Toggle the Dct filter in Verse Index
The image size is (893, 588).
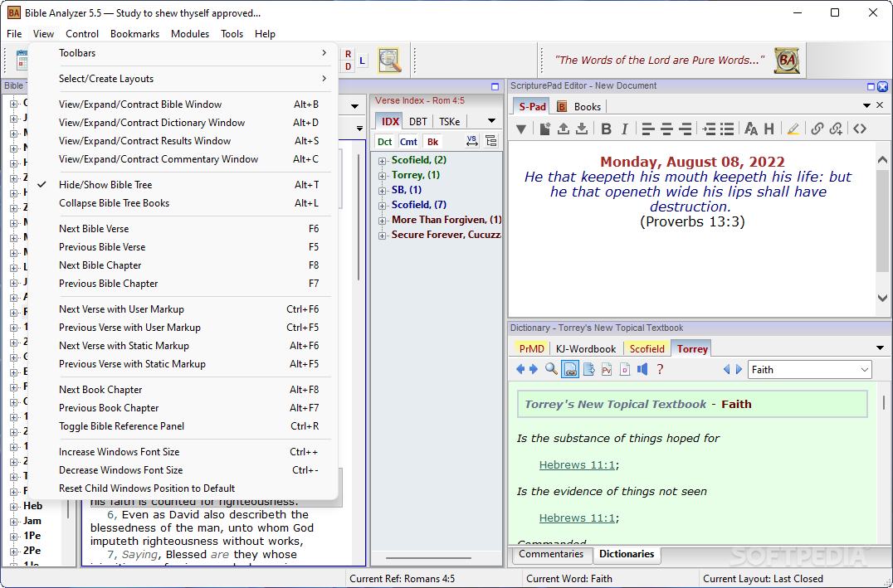click(385, 142)
